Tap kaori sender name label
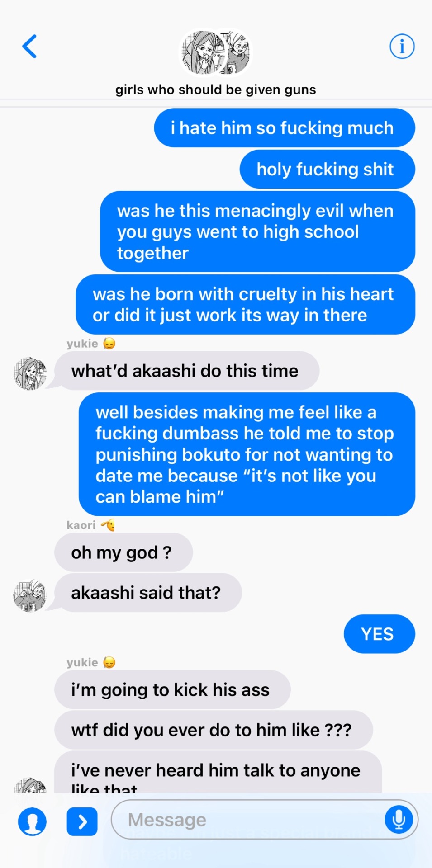This screenshot has height=868, width=432. (81, 525)
